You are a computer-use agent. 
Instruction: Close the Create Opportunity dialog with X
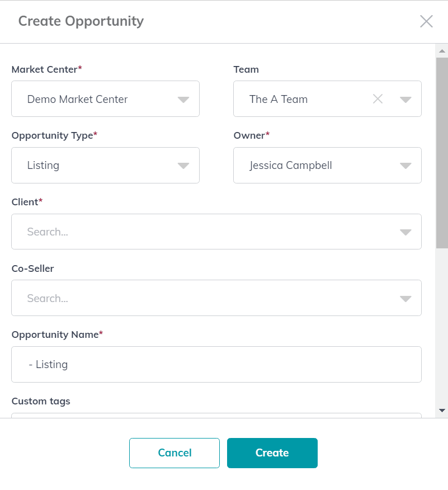coord(426,21)
